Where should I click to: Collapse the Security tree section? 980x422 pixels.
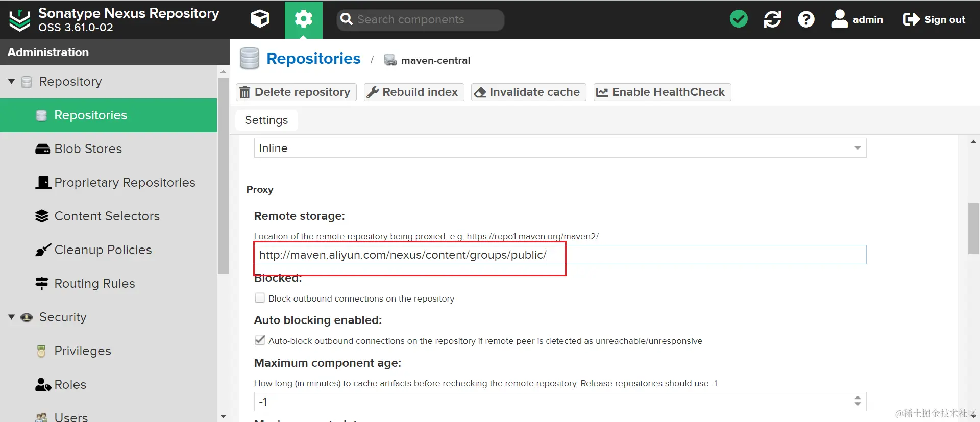[x=11, y=317]
